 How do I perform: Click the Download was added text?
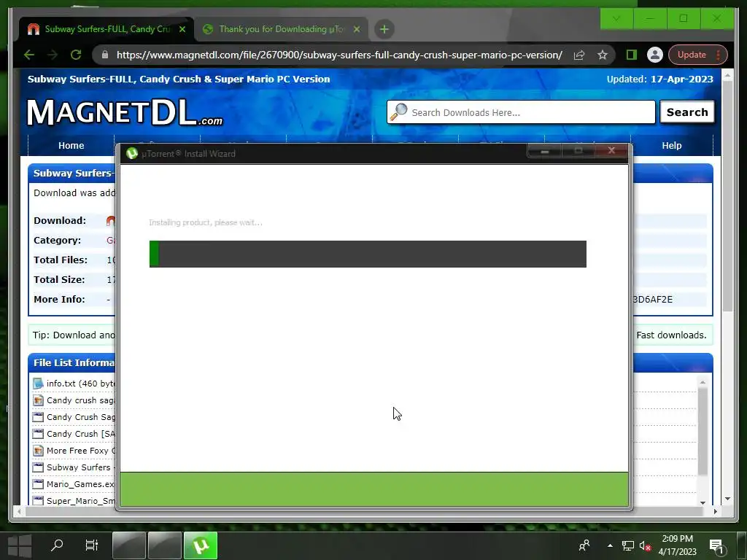point(74,192)
